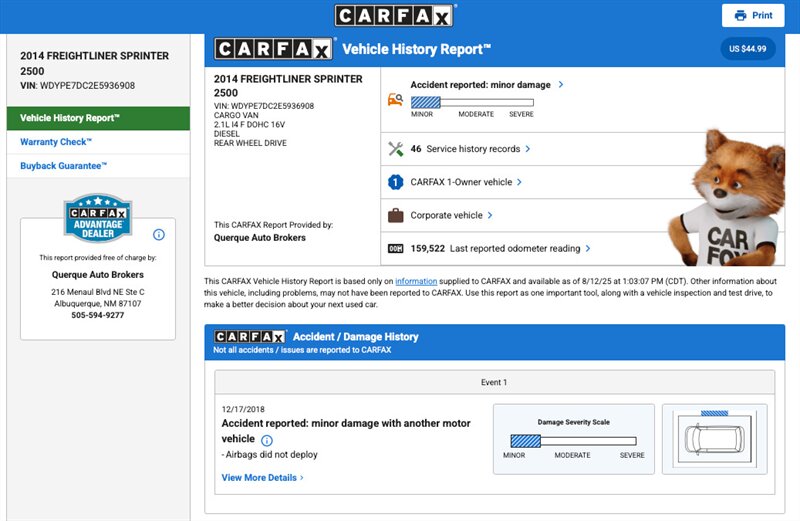Image resolution: width=800 pixels, height=521 pixels.
Task: Expand CARFAX 1-Owner vehicle chevron
Action: [x=519, y=182]
